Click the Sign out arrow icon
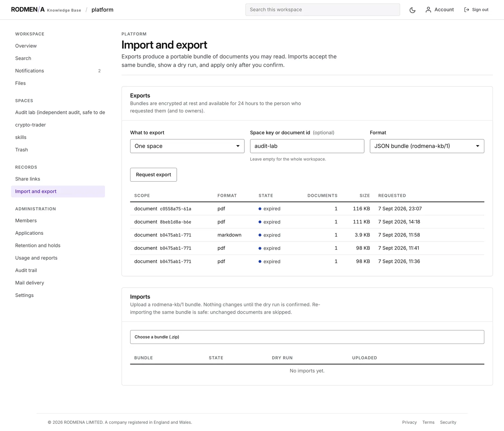This screenshot has width=504, height=431. 467,10
